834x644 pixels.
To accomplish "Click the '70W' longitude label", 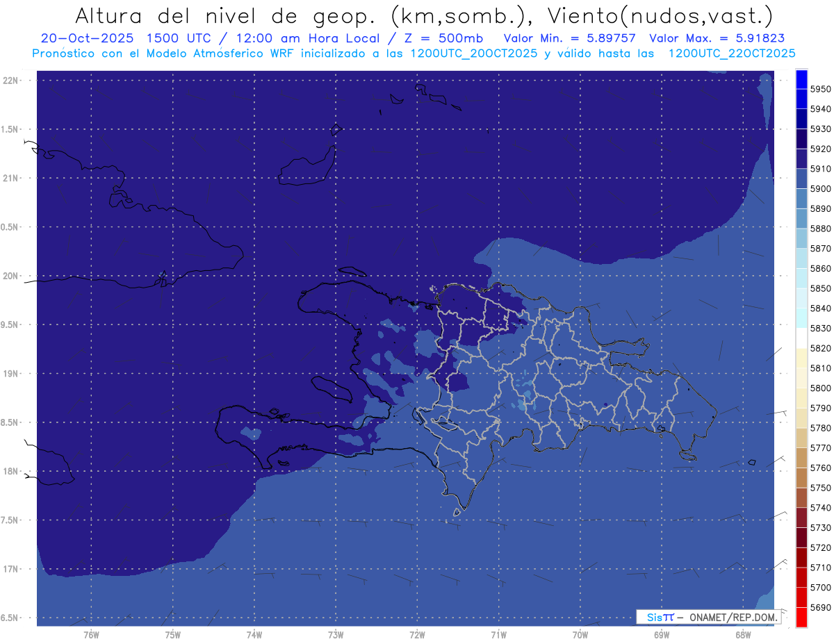I will (580, 634).
